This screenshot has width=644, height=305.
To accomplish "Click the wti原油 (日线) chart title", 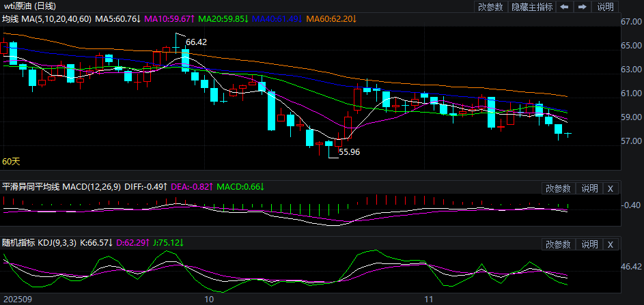I will 29,7.
